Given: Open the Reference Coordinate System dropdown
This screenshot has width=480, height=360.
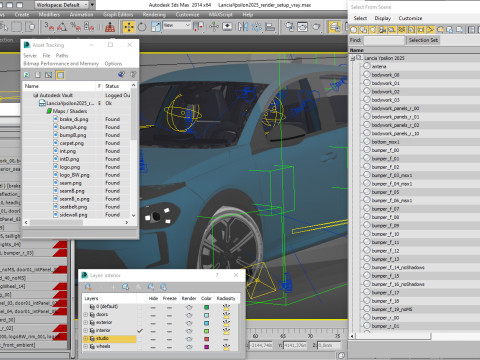Looking at the screenshot, I should click(x=177, y=25).
